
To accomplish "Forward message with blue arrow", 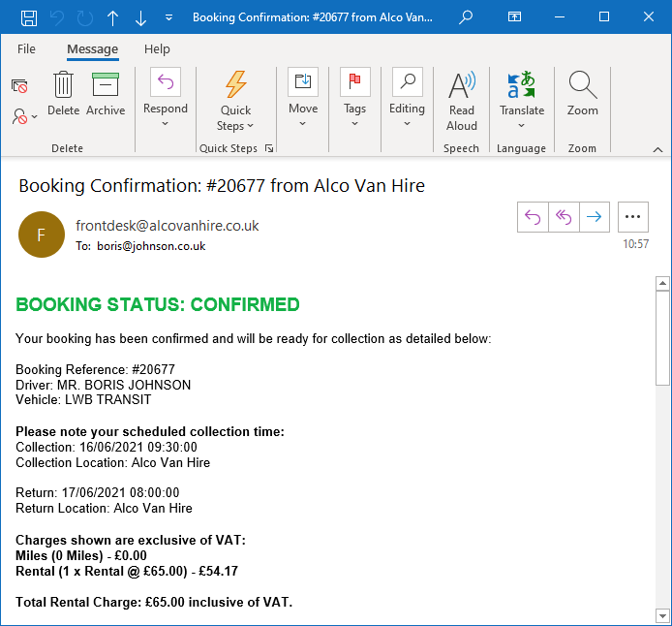I will click(594, 217).
